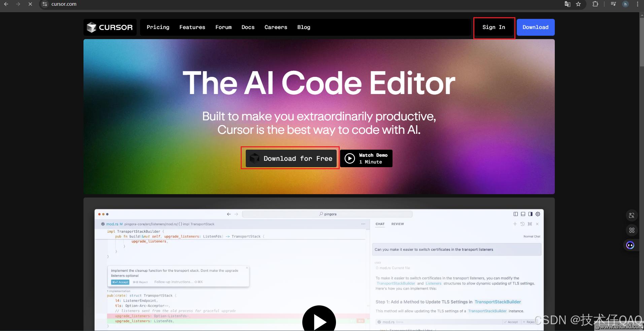Click the browser translate page icon
644x331 pixels.
[567, 4]
